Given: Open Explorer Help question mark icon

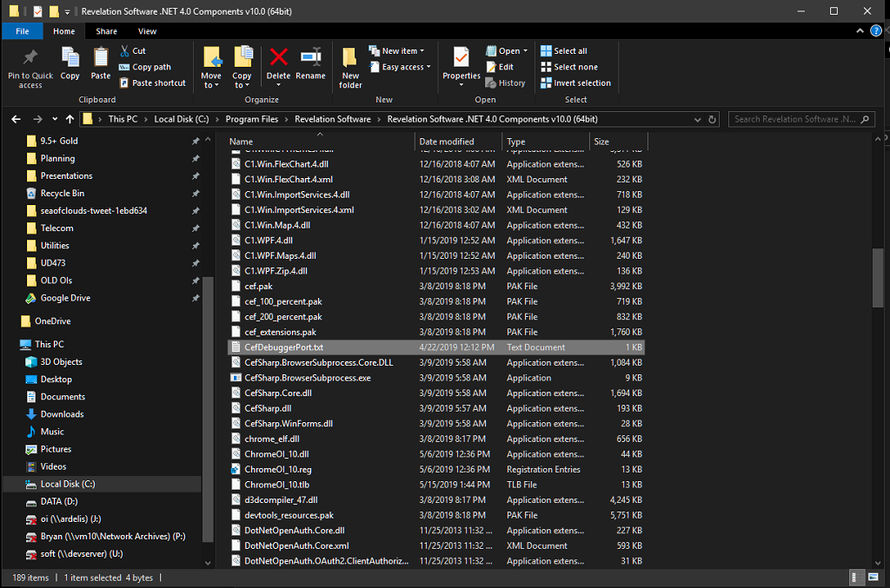Looking at the screenshot, I should pyautogui.click(x=876, y=31).
